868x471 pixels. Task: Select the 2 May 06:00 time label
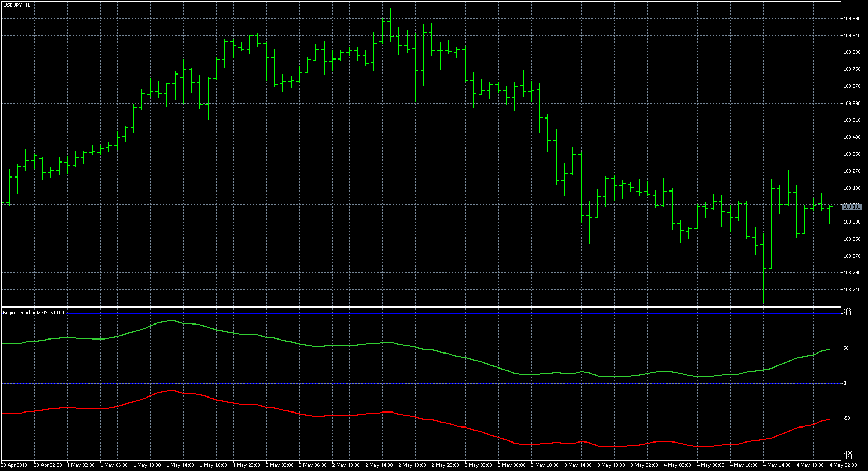[x=313, y=465]
